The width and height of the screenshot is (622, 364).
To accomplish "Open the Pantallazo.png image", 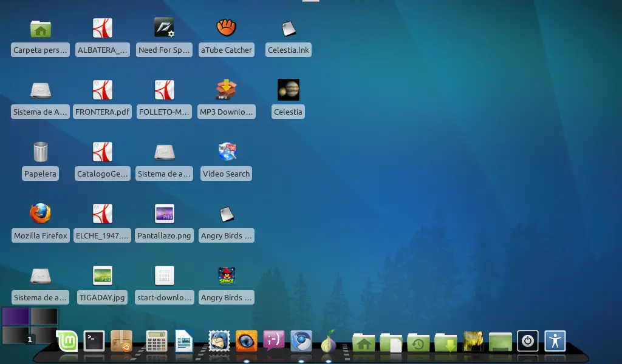I will (x=164, y=214).
